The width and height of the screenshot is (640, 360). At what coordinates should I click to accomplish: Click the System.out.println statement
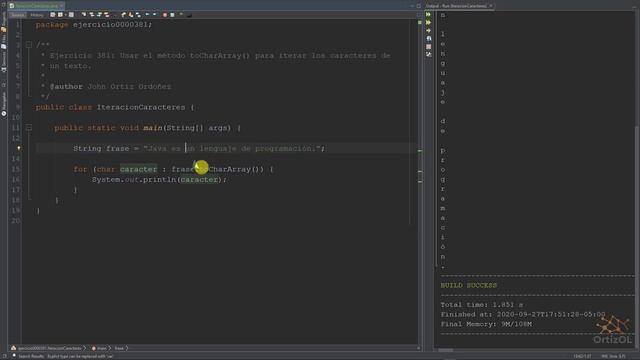coord(159,180)
